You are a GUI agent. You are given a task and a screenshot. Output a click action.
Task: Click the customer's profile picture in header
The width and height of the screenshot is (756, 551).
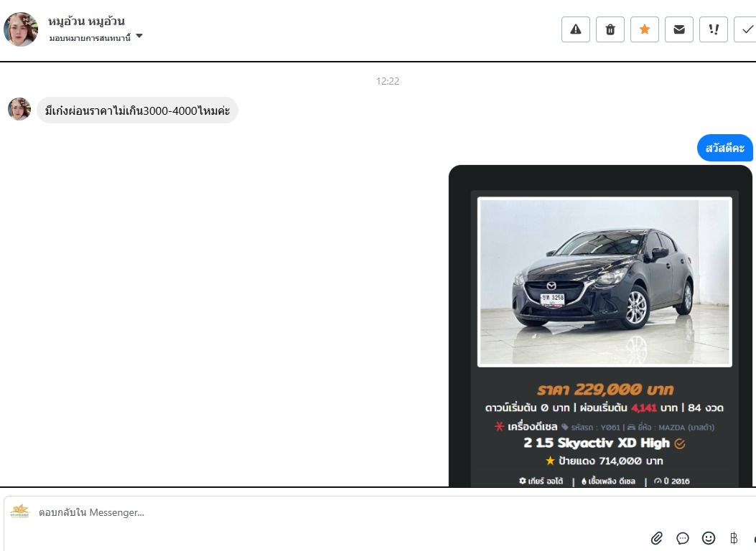point(21,29)
